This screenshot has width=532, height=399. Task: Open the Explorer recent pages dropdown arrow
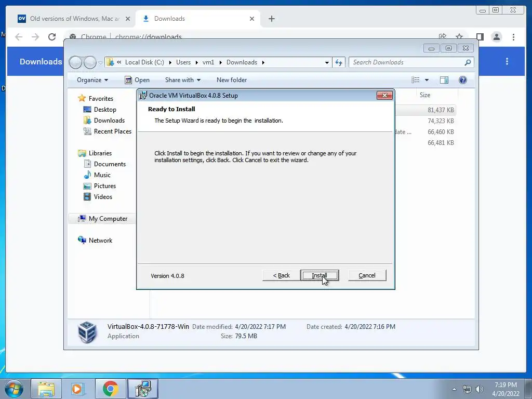[x=100, y=63]
